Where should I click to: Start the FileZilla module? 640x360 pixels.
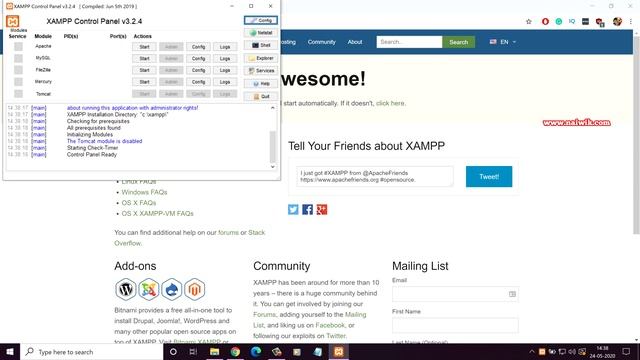coord(144,70)
